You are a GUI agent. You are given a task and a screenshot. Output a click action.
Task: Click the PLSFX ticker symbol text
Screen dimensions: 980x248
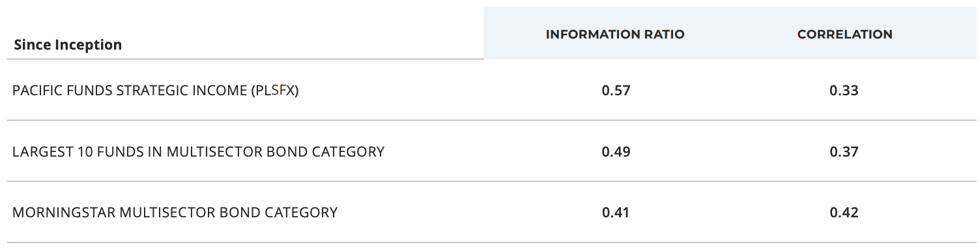click(274, 91)
